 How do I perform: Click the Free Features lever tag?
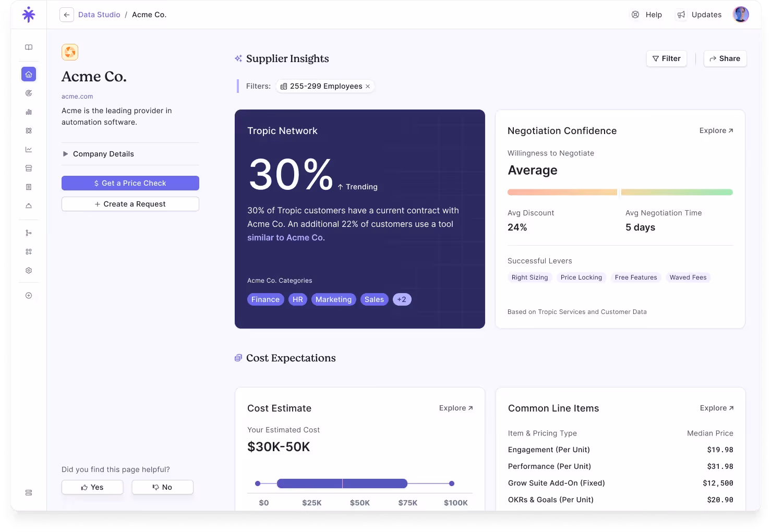point(636,277)
